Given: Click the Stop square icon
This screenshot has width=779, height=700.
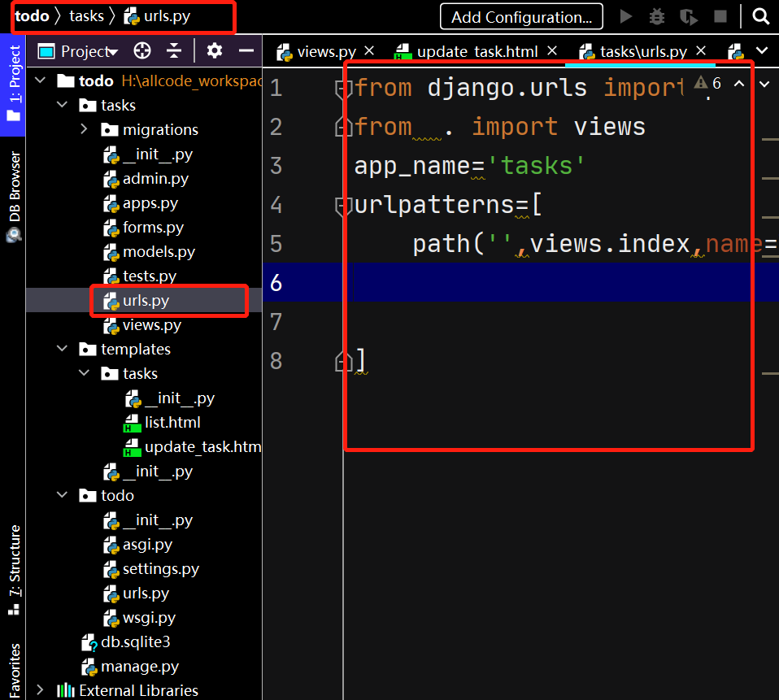Looking at the screenshot, I should pos(720,16).
